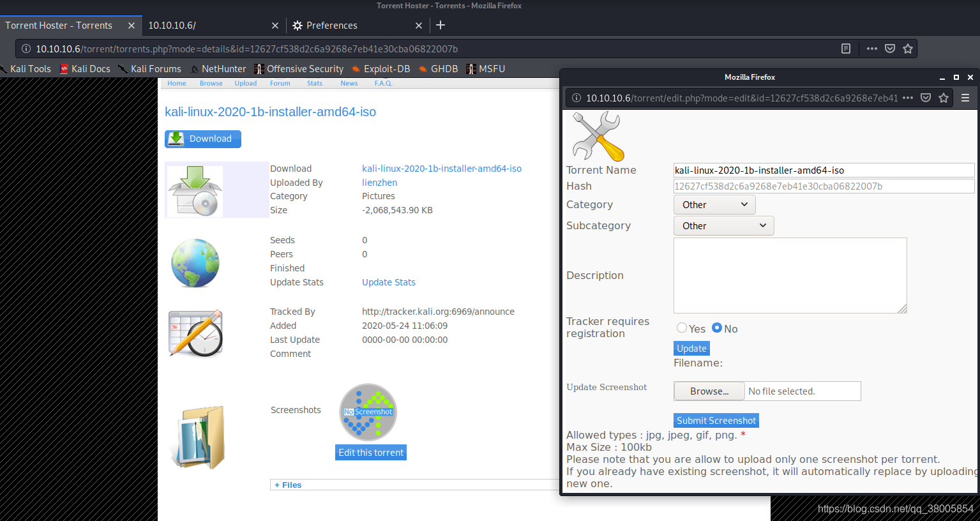Image resolution: width=980 pixels, height=521 pixels.
Task: Click the Update button in popup
Action: tap(692, 349)
